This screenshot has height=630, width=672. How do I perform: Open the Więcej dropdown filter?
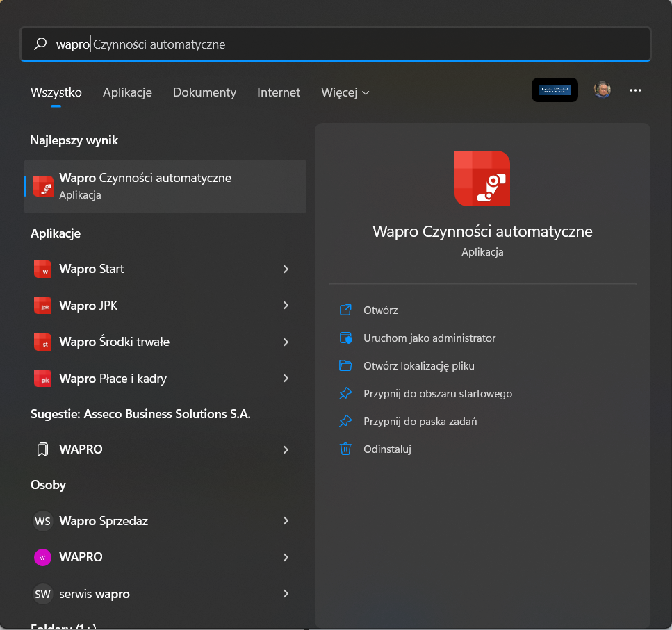(345, 92)
